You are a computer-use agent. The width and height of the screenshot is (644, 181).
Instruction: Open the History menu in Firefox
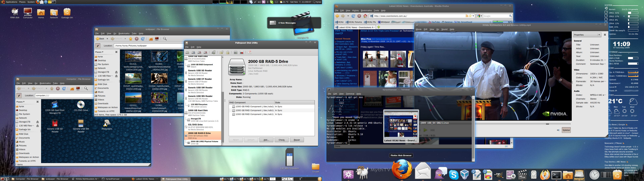point(355,11)
